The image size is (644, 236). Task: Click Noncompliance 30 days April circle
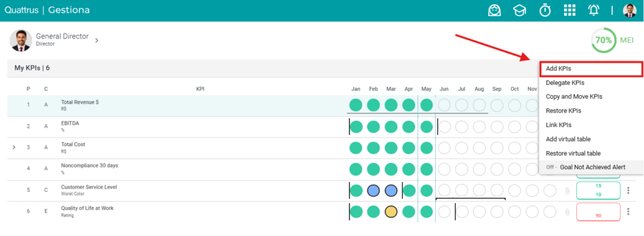409,169
